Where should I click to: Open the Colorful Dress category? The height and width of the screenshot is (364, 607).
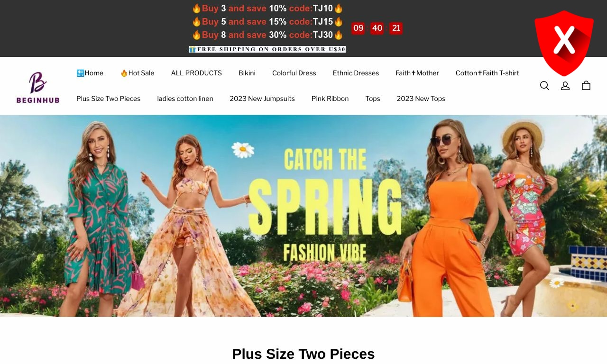tap(294, 73)
